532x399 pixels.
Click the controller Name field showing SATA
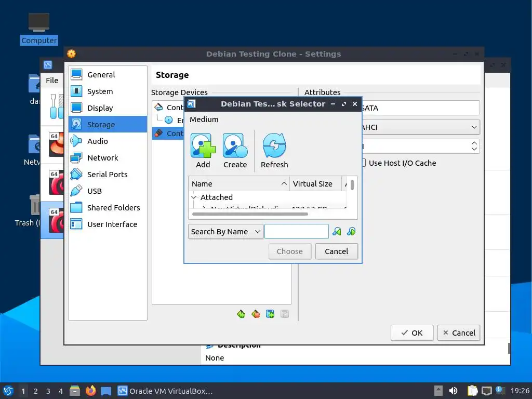pos(421,108)
